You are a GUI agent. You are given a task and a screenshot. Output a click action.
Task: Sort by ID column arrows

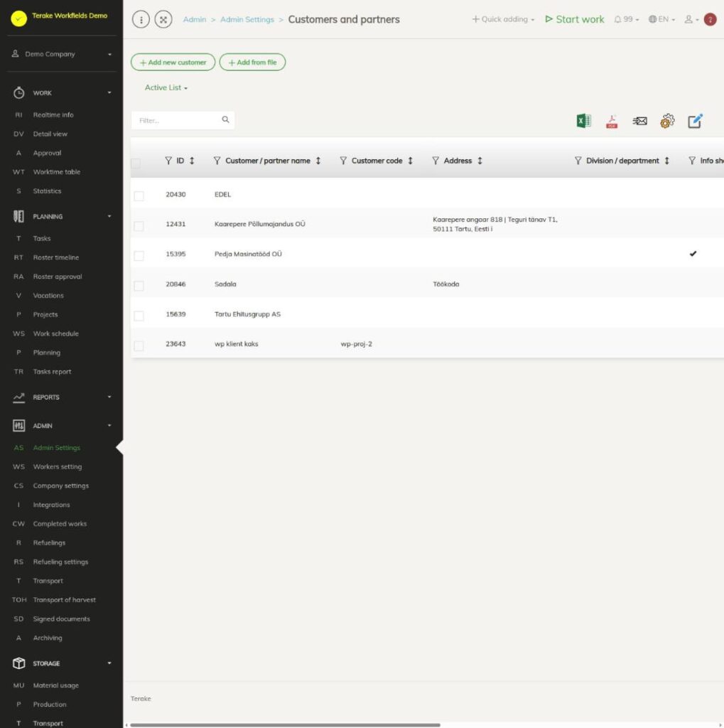tap(192, 161)
